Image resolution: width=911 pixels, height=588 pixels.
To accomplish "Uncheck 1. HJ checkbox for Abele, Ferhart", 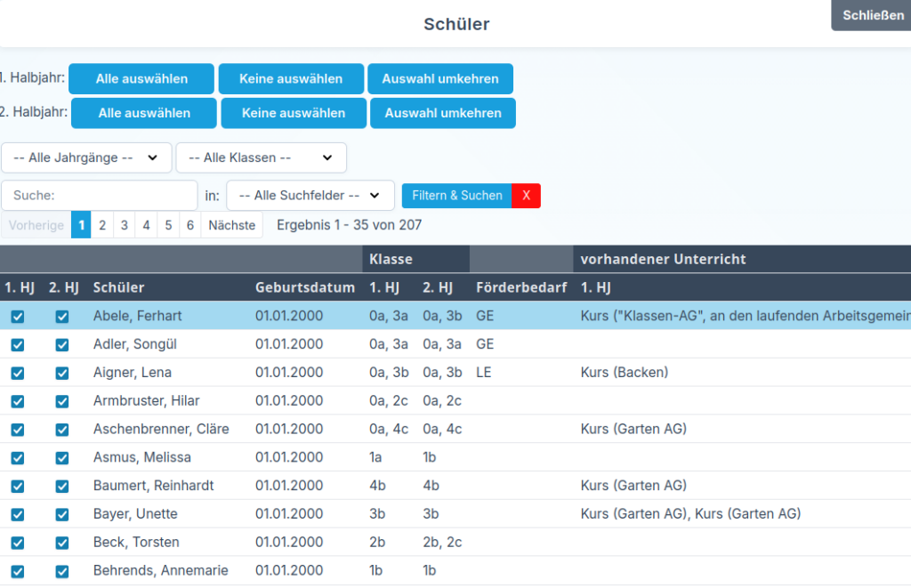I will click(18, 317).
